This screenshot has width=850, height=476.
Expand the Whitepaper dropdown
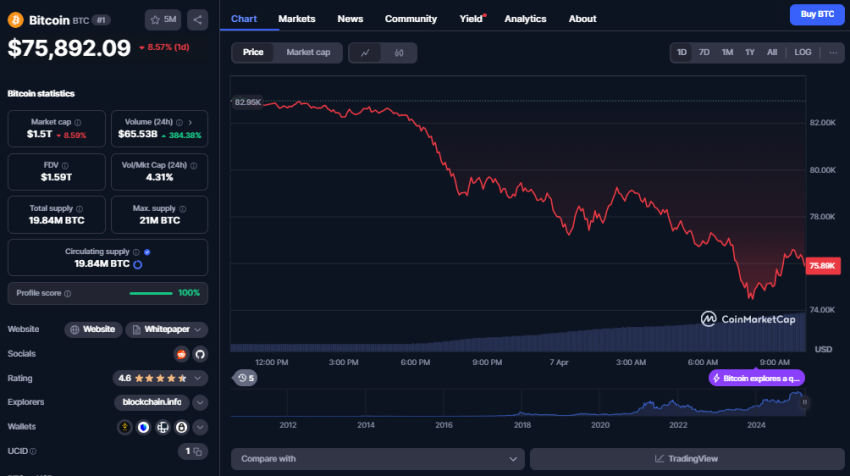click(199, 329)
